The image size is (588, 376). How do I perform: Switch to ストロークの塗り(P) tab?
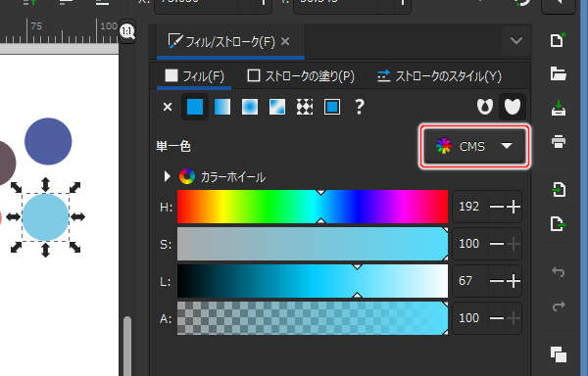301,76
